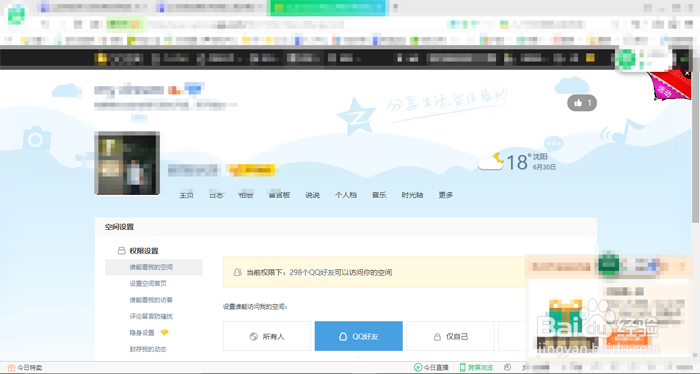Viewport: 700px width, 374px height.
Task: Click the yellow diamond icon beside 隐身设置
Action: [164, 332]
